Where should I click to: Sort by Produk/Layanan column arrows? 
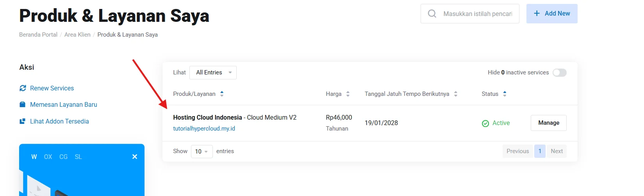[x=222, y=94]
